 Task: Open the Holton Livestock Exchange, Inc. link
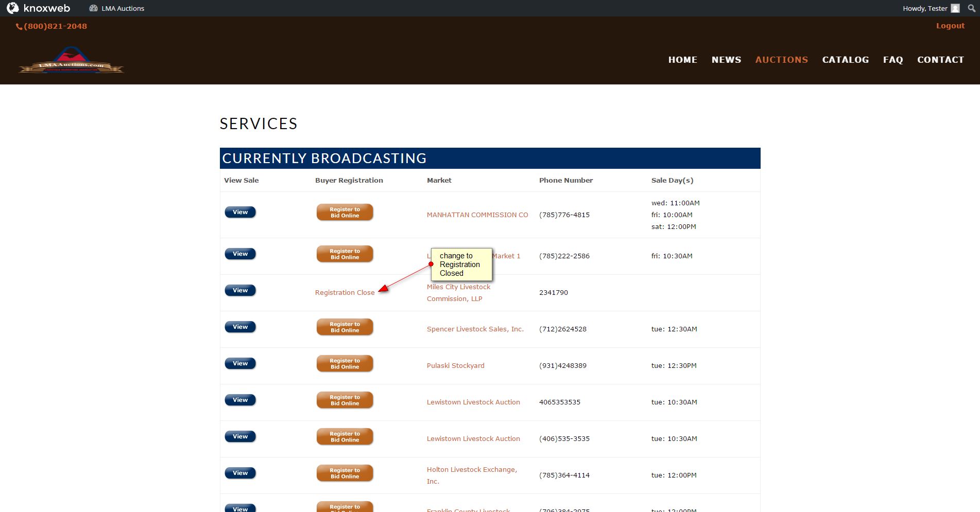coord(472,475)
